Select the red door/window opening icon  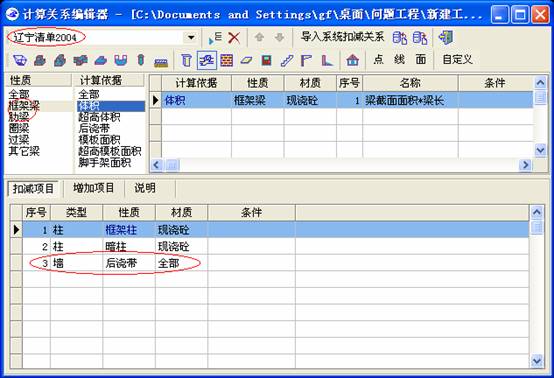point(266,60)
